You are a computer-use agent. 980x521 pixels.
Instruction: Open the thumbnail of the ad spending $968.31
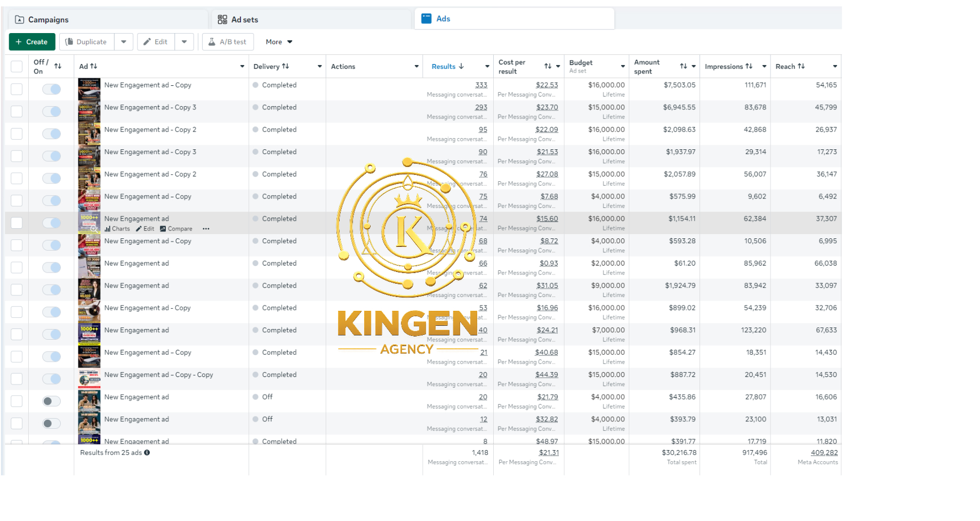89,334
